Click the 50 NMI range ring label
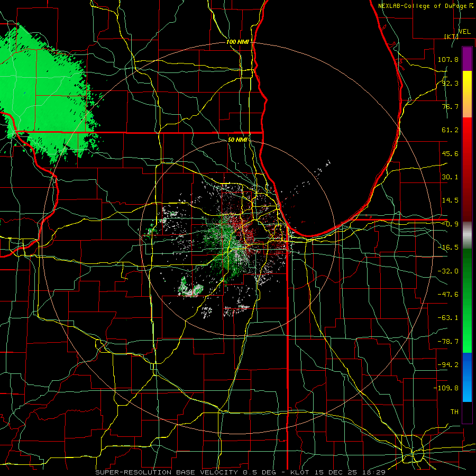This screenshot has width=476, height=476. 237,140
